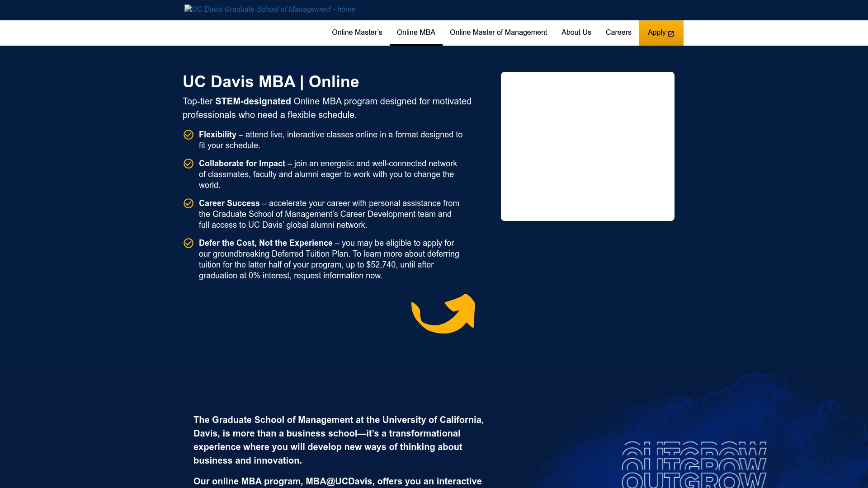Click the text Our online MBA program, MBA@UCDavis
The width and height of the screenshot is (868, 488).
pos(284,481)
